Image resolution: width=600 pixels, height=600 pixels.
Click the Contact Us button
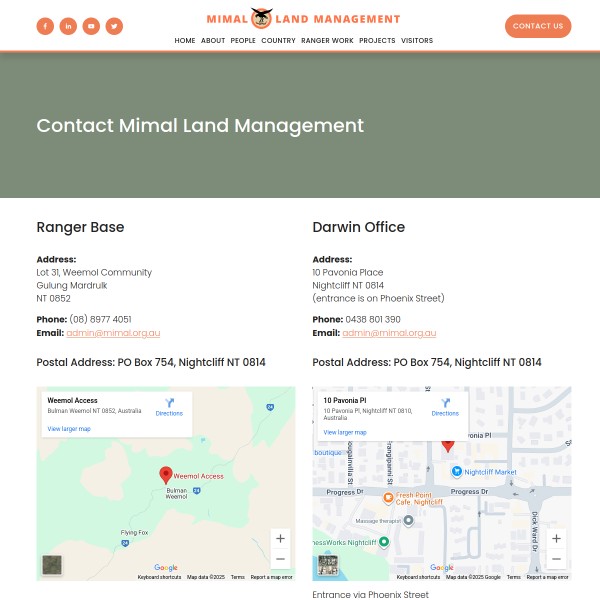[538, 26]
